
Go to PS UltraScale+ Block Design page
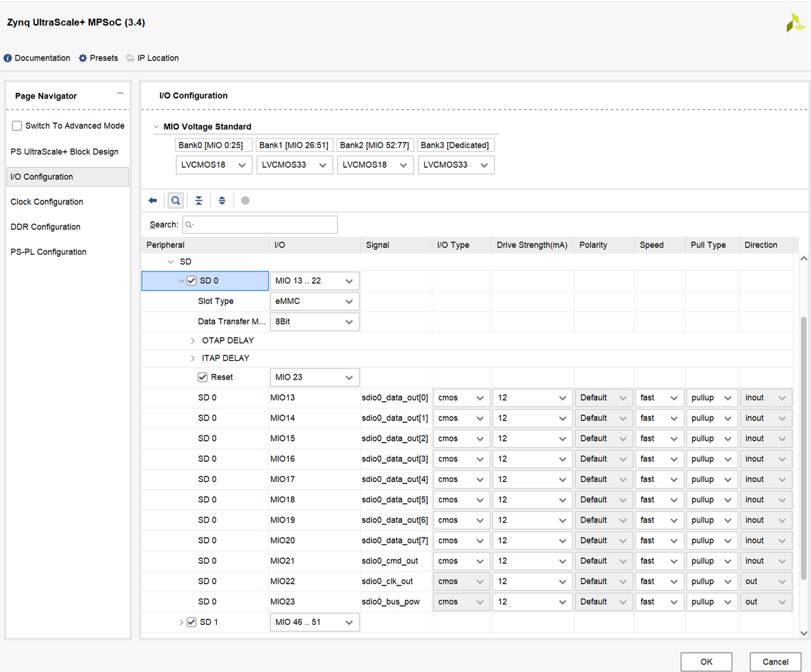click(x=64, y=151)
